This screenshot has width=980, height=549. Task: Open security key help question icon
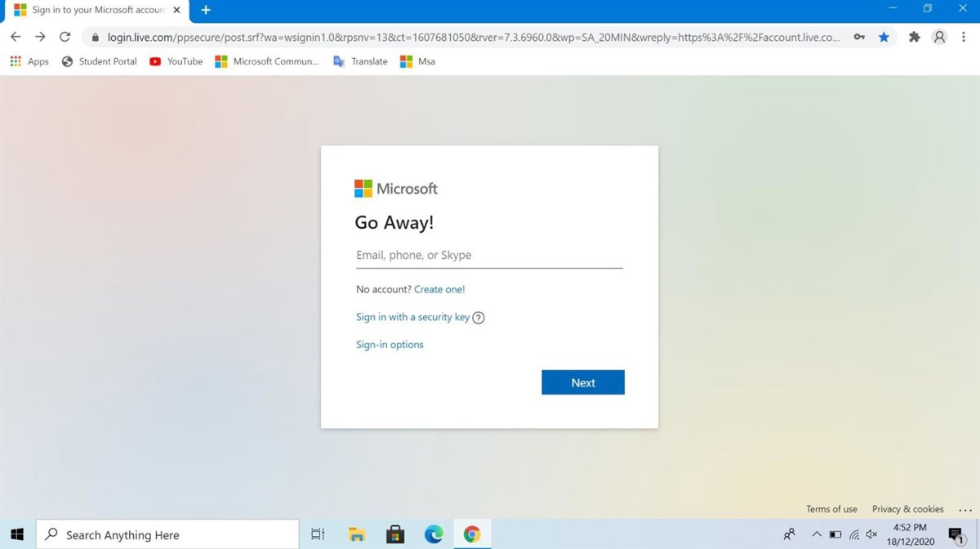(479, 318)
